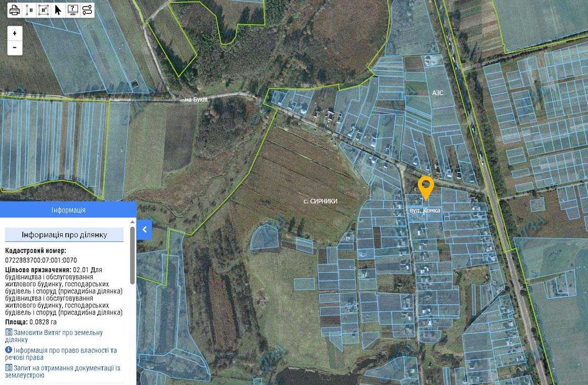Zoom in with the plus button
Image resolution: width=588 pixels, height=385 pixels.
point(15,34)
